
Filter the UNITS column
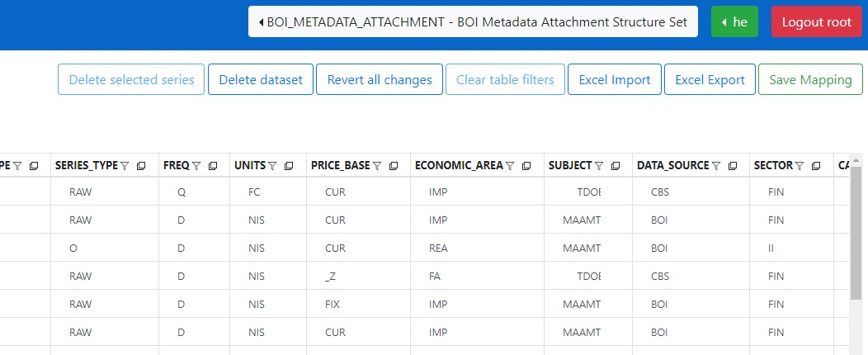click(x=272, y=166)
